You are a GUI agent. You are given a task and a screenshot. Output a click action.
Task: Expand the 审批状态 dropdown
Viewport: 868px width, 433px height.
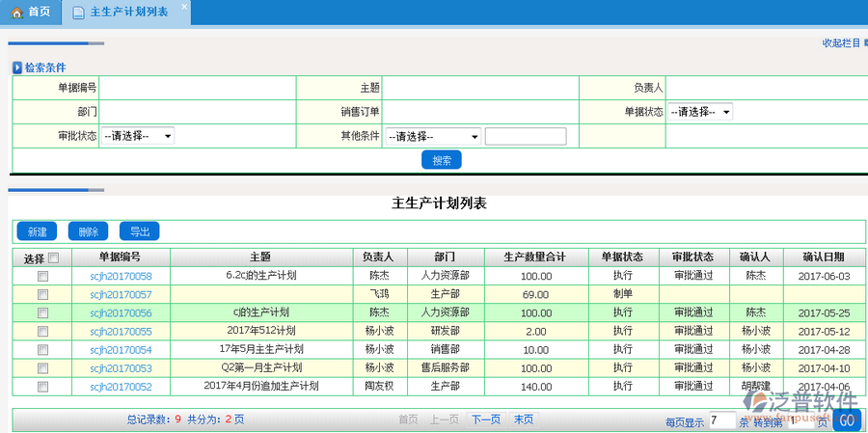tap(138, 136)
